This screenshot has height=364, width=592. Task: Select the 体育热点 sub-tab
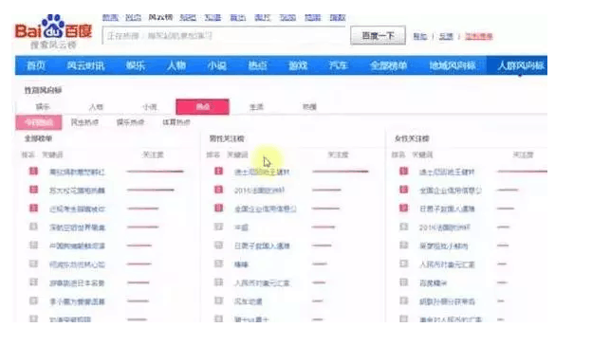pyautogui.click(x=176, y=122)
